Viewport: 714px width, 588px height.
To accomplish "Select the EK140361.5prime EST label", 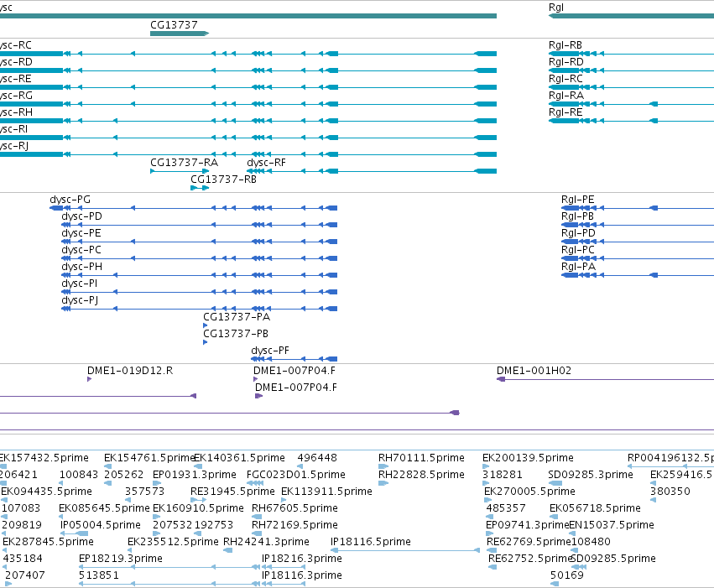I will pyautogui.click(x=239, y=458).
